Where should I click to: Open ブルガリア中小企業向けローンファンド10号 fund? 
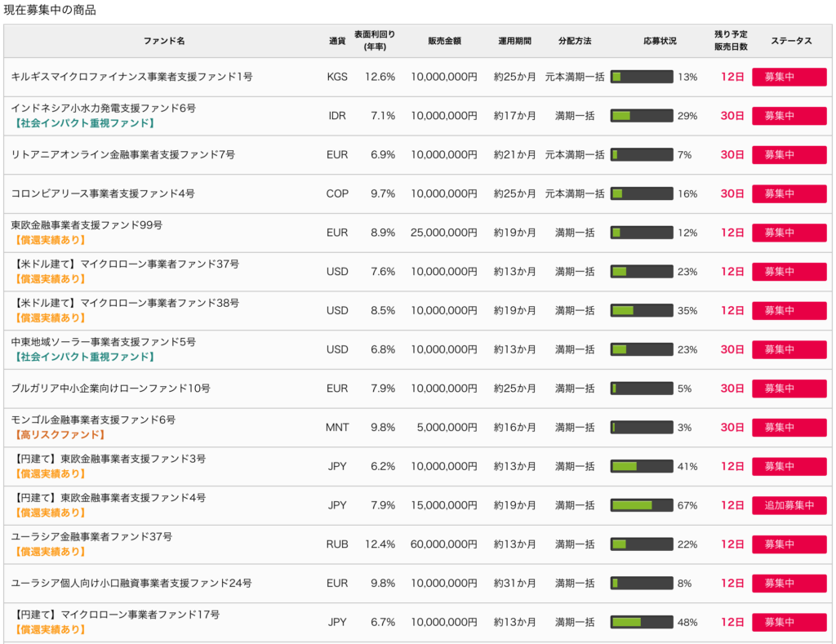point(111,388)
